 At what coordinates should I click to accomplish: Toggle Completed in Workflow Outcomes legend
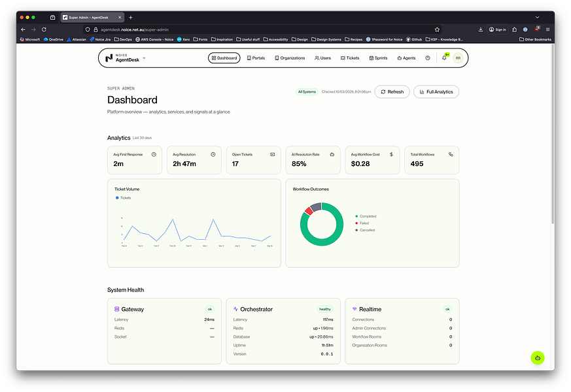366,216
